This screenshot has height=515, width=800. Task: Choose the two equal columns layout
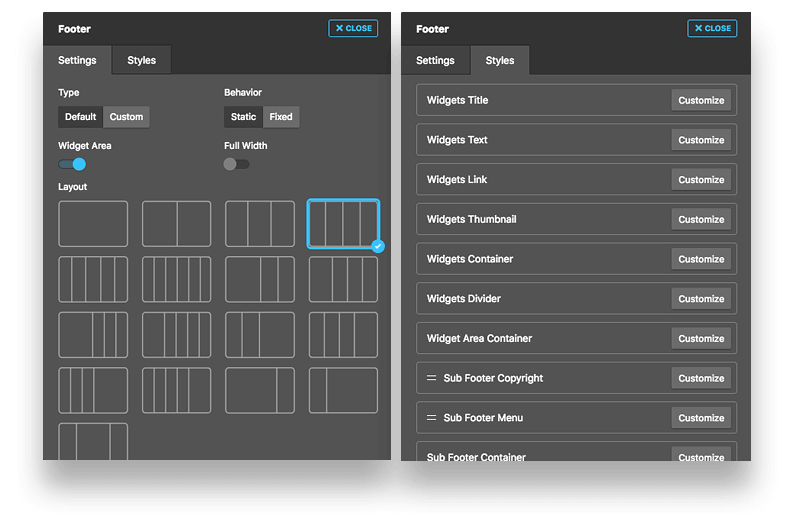pyautogui.click(x=177, y=224)
